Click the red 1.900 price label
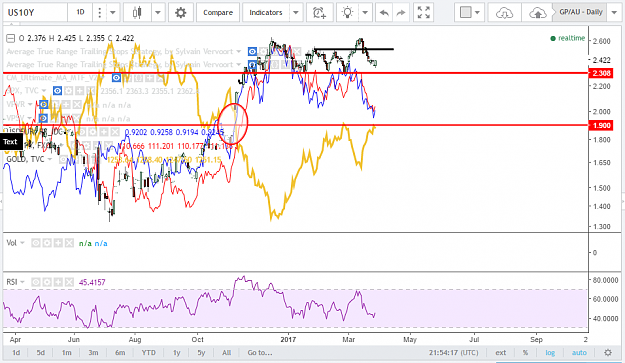The height and width of the screenshot is (363, 625). tap(601, 125)
